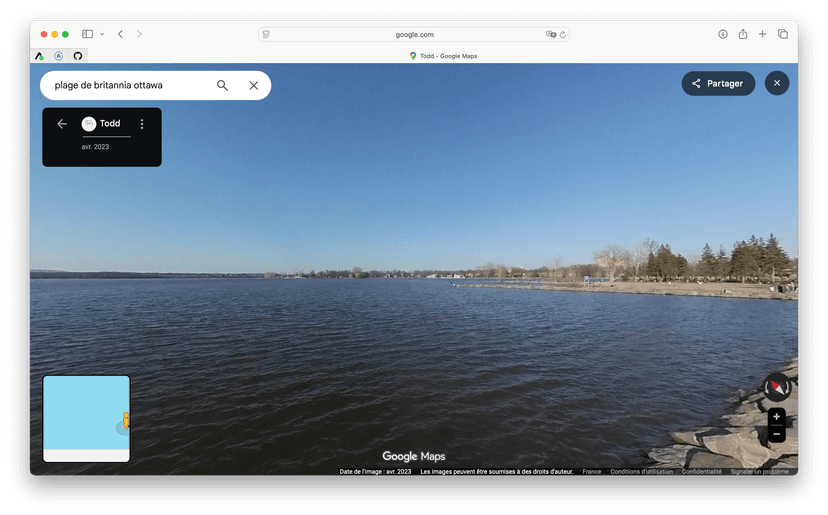This screenshot has width=828, height=515.
Task: Clear the search box text
Action: click(x=253, y=86)
